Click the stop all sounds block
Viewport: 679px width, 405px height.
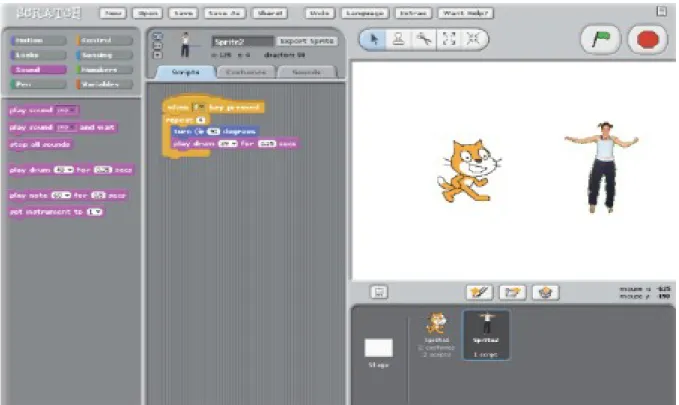coord(40,144)
